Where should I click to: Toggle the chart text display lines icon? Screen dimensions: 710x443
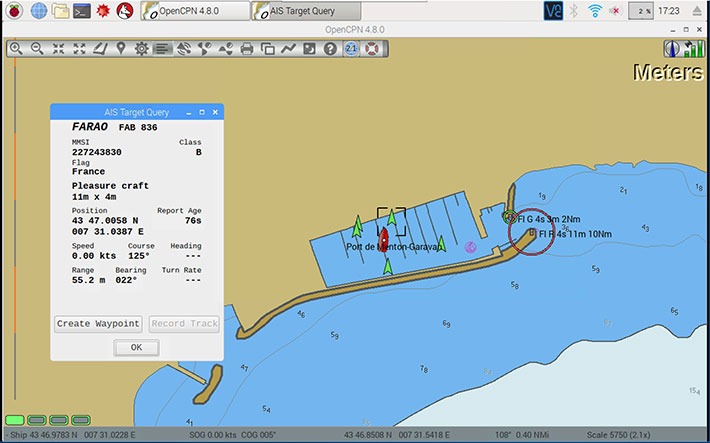[163, 48]
